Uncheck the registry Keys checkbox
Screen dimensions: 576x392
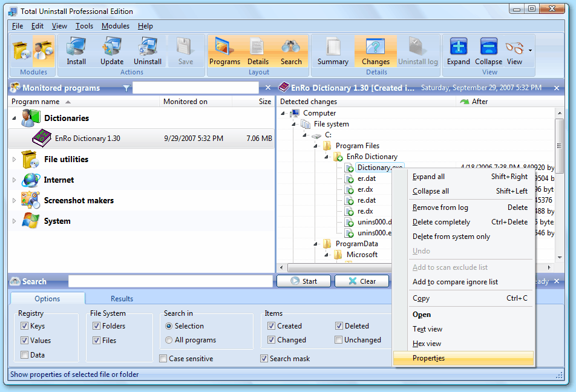tap(25, 326)
